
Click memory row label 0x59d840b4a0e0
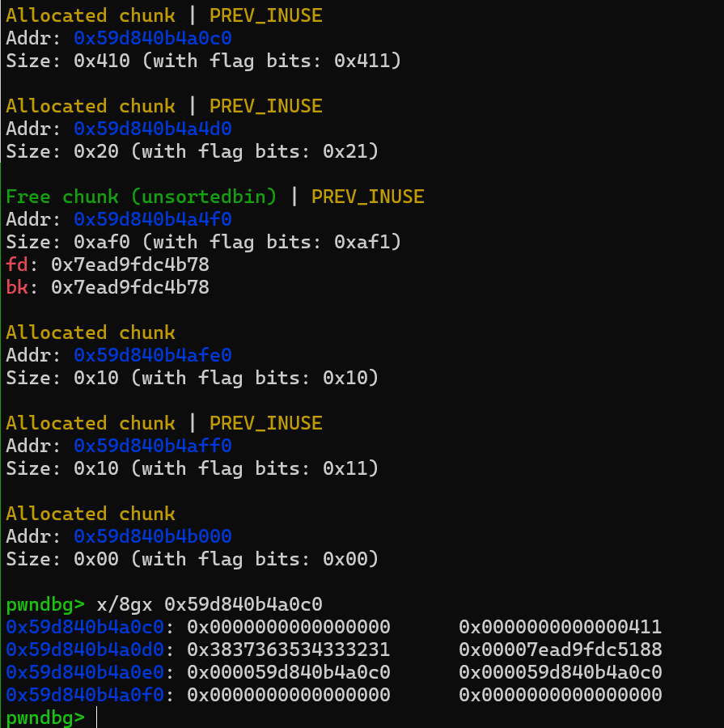(84, 672)
